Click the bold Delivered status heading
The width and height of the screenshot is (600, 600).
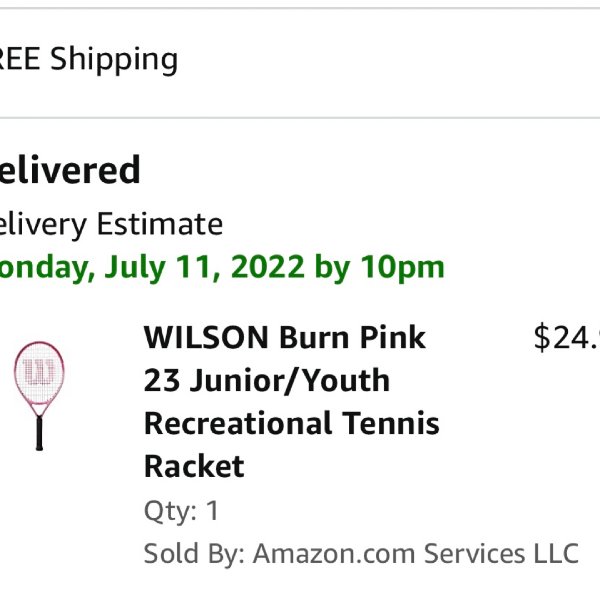click(x=70, y=170)
